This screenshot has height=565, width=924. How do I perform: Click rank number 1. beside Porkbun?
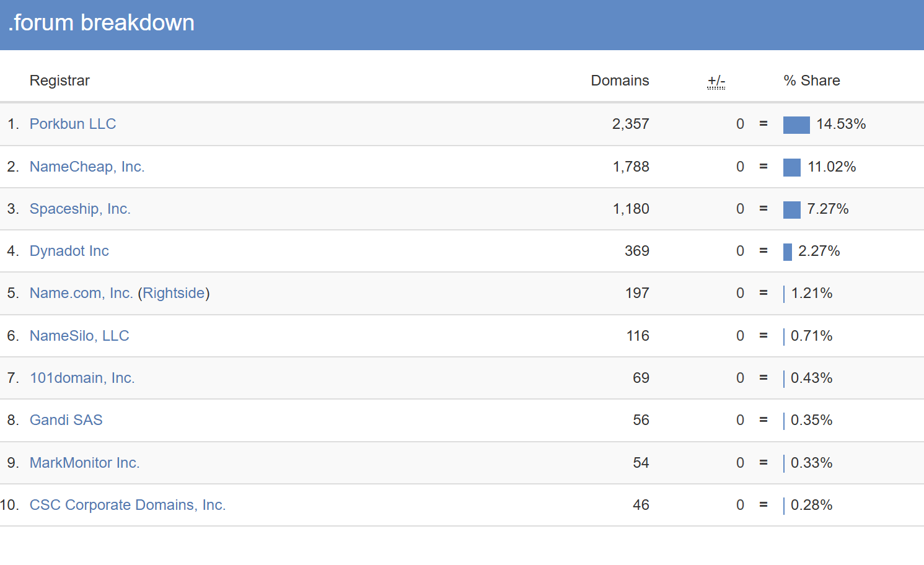(13, 124)
